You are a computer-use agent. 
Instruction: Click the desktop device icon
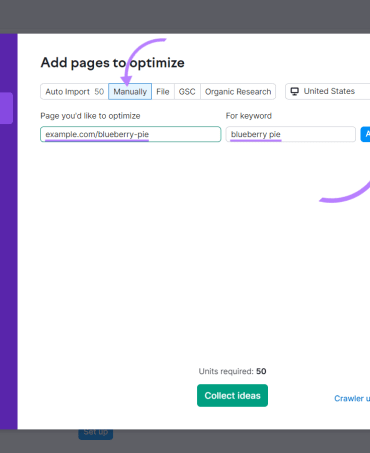click(x=294, y=91)
